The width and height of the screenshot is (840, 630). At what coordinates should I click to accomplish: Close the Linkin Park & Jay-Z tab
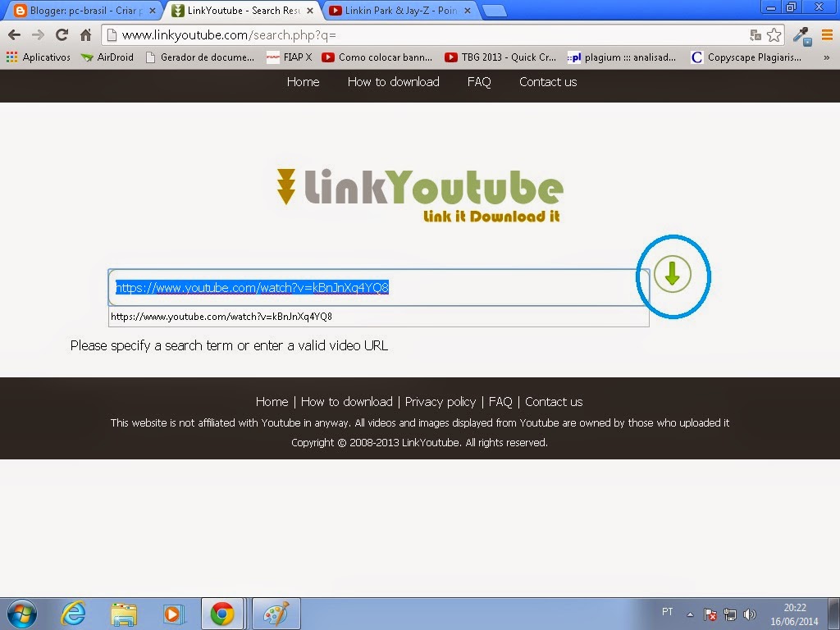click(467, 10)
